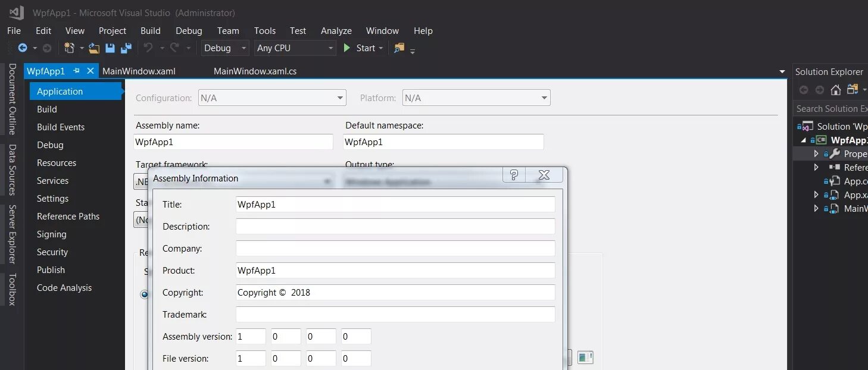This screenshot has width=868, height=370.
Task: Click the Copyright input field
Action: (x=395, y=292)
